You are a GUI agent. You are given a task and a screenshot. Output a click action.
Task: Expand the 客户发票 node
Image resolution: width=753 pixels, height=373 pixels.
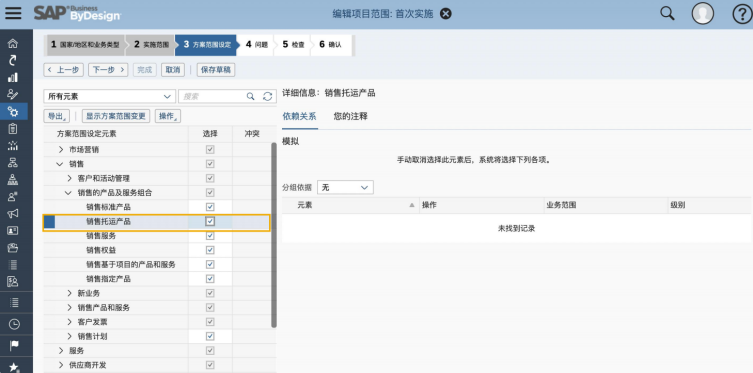click(x=69, y=322)
